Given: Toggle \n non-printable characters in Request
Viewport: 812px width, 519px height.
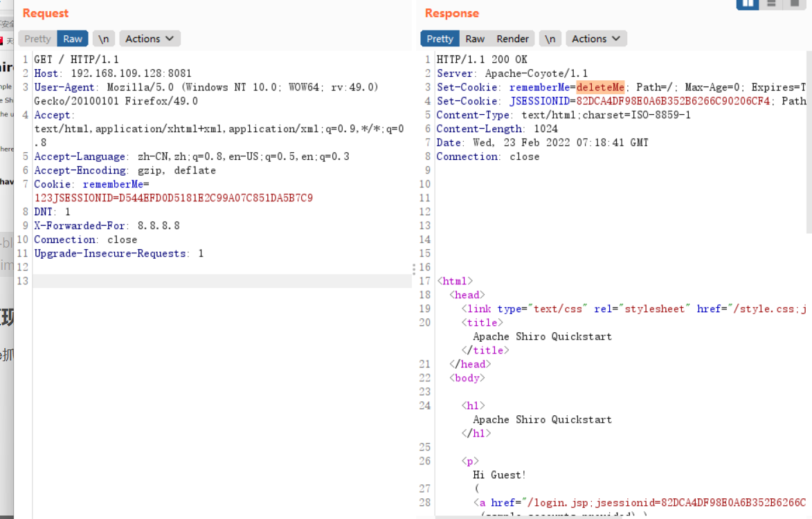Looking at the screenshot, I should click(104, 39).
